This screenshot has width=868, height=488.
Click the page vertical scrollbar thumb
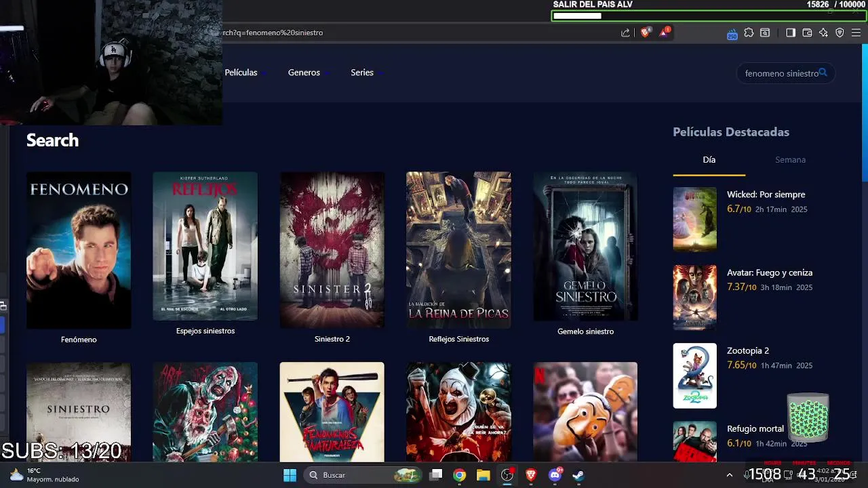click(864, 113)
